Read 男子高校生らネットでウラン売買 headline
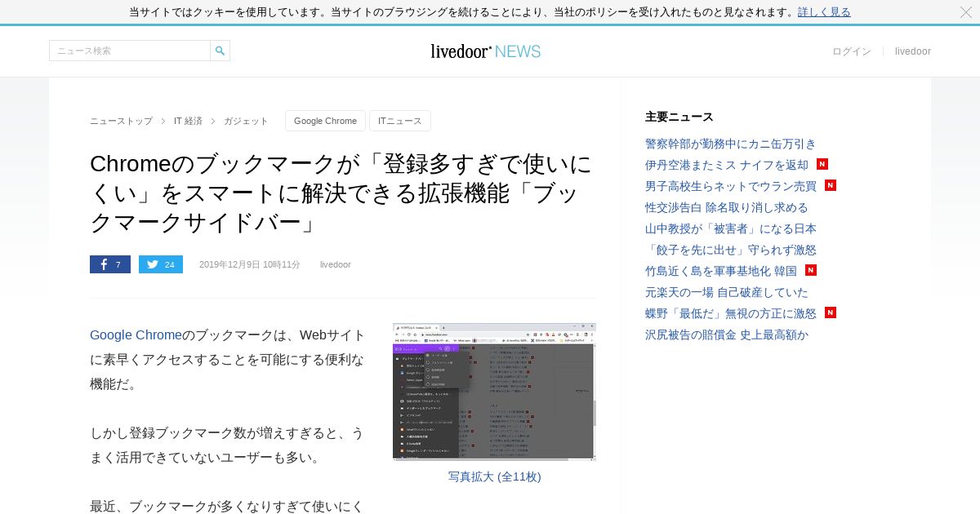 [x=731, y=186]
